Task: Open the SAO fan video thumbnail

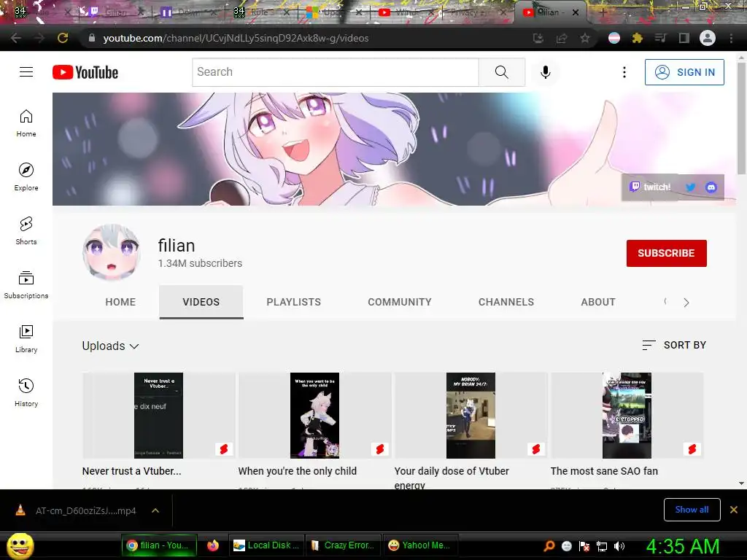Action: tap(627, 415)
